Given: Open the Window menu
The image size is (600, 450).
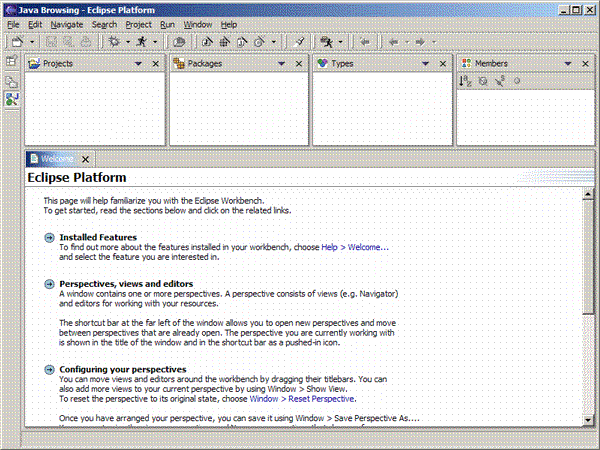Looking at the screenshot, I should point(197,25).
